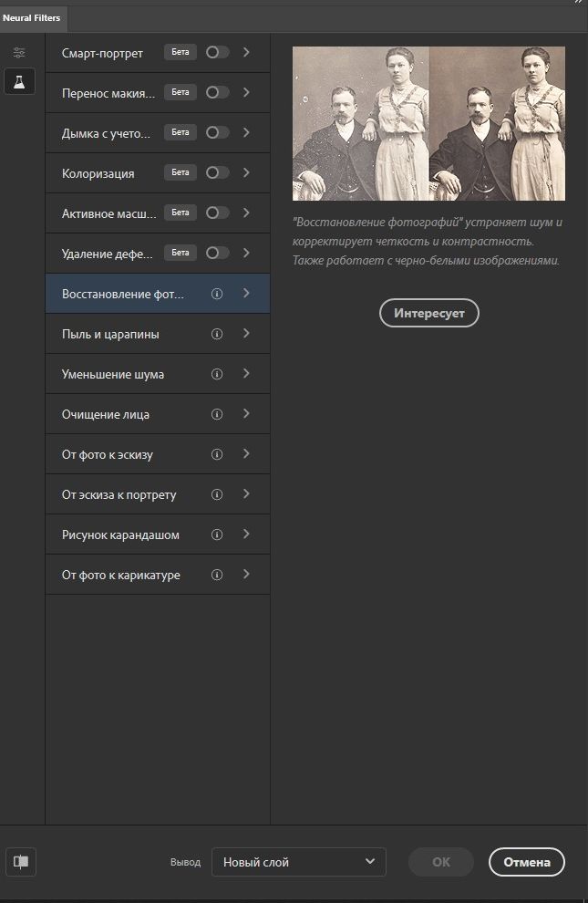
Task: Select the Пыль и царапины filter entry
Action: (x=158, y=334)
